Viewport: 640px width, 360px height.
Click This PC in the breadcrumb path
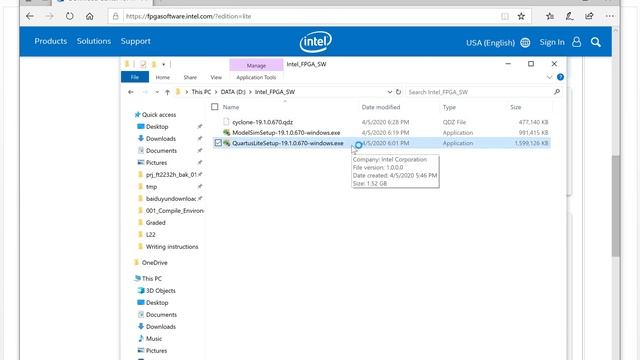pos(201,92)
